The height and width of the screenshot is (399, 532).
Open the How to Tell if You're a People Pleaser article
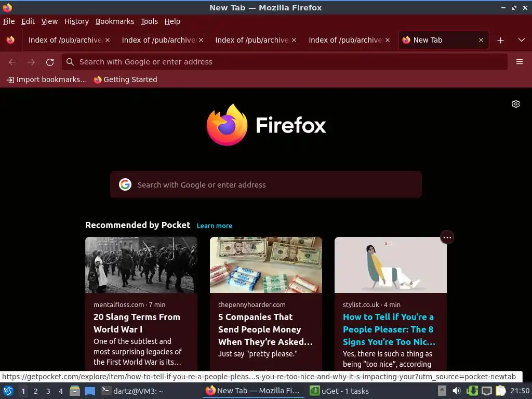(389, 329)
